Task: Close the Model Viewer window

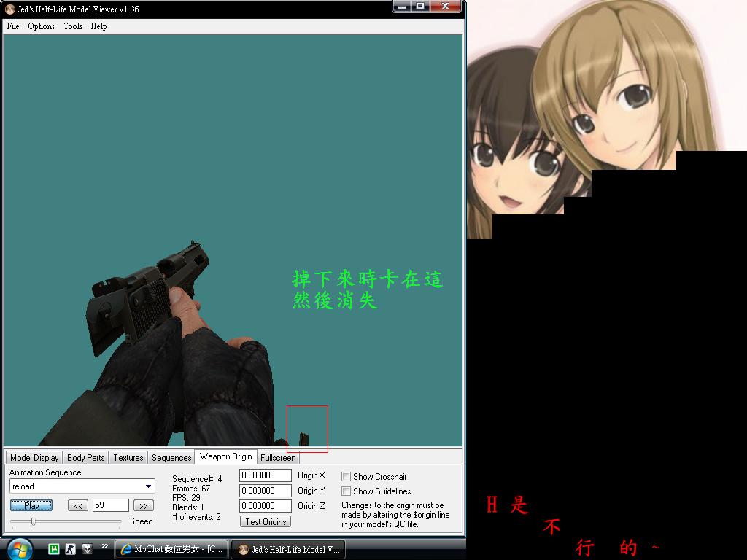Action: (446, 6)
